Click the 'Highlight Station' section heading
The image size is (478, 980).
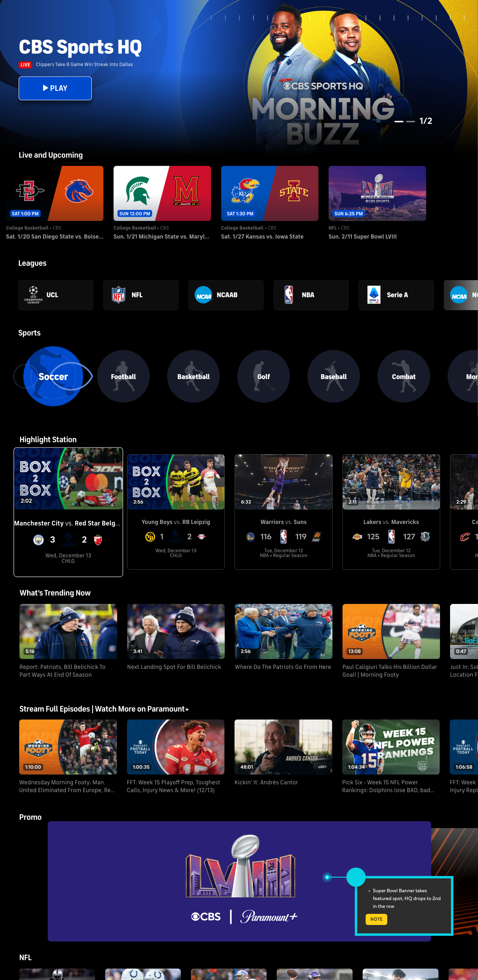48,439
